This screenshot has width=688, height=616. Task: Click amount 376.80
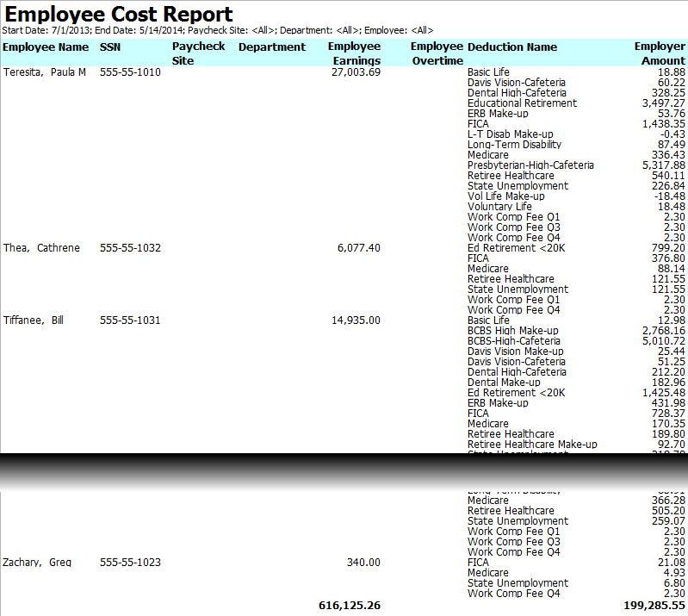668,258
